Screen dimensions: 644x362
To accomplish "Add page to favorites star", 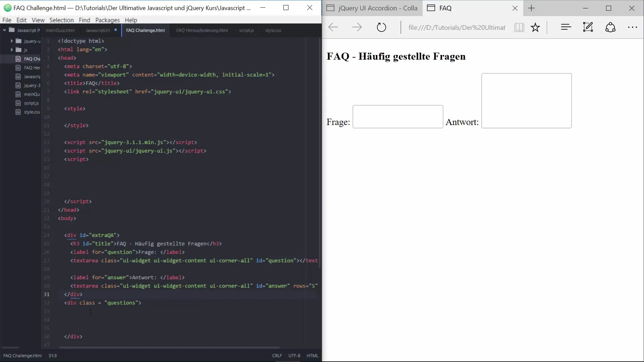I will tap(535, 27).
